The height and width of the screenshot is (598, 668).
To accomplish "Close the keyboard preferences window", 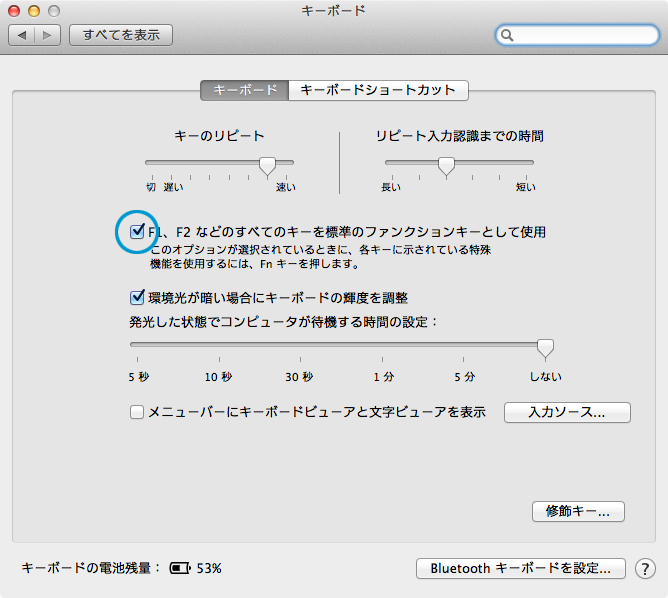I will pos(15,11).
